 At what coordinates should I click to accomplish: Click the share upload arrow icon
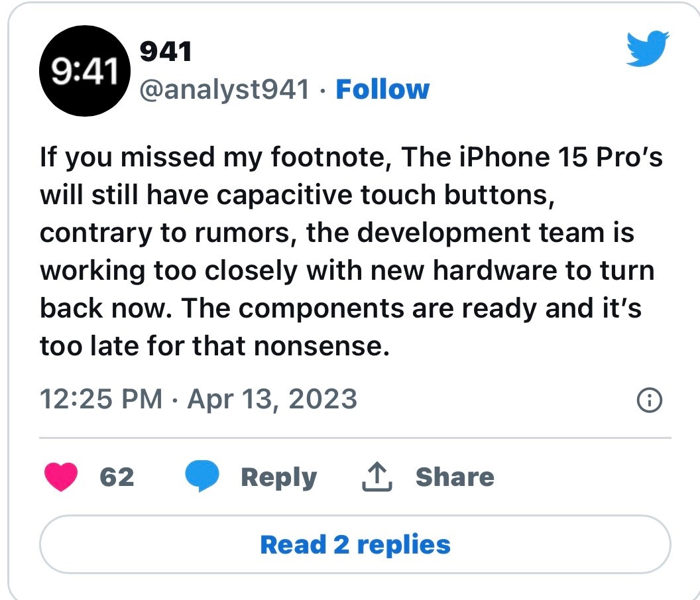coord(377,477)
